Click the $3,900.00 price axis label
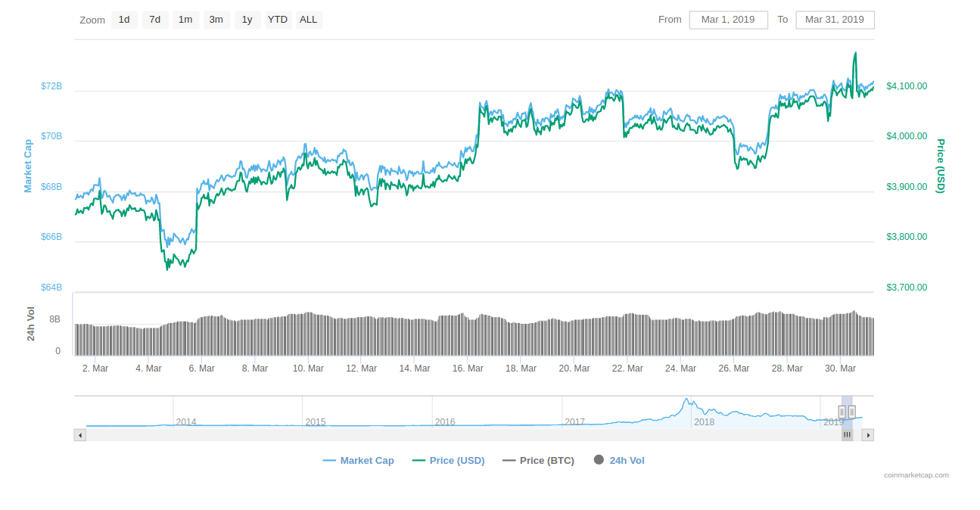The width and height of the screenshot is (980, 510). click(x=907, y=187)
